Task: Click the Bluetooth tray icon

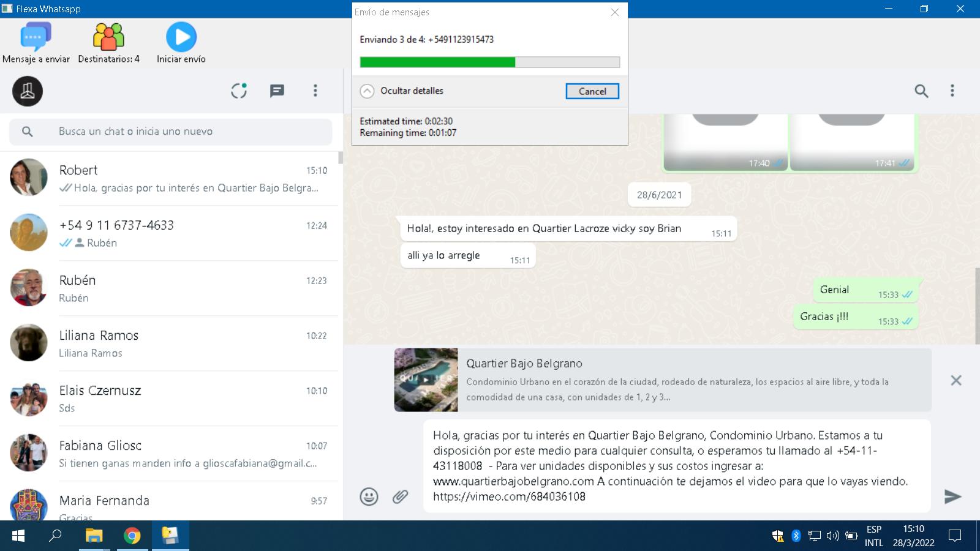Action: point(796,536)
